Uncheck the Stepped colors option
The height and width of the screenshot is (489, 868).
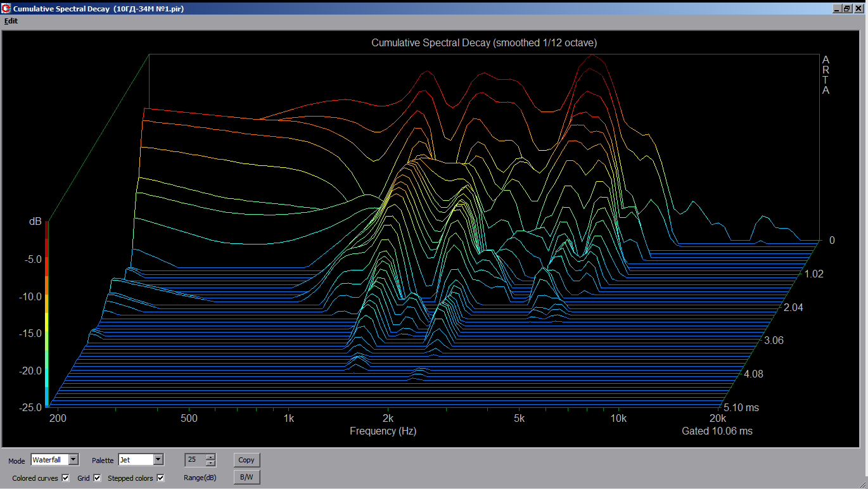point(160,478)
